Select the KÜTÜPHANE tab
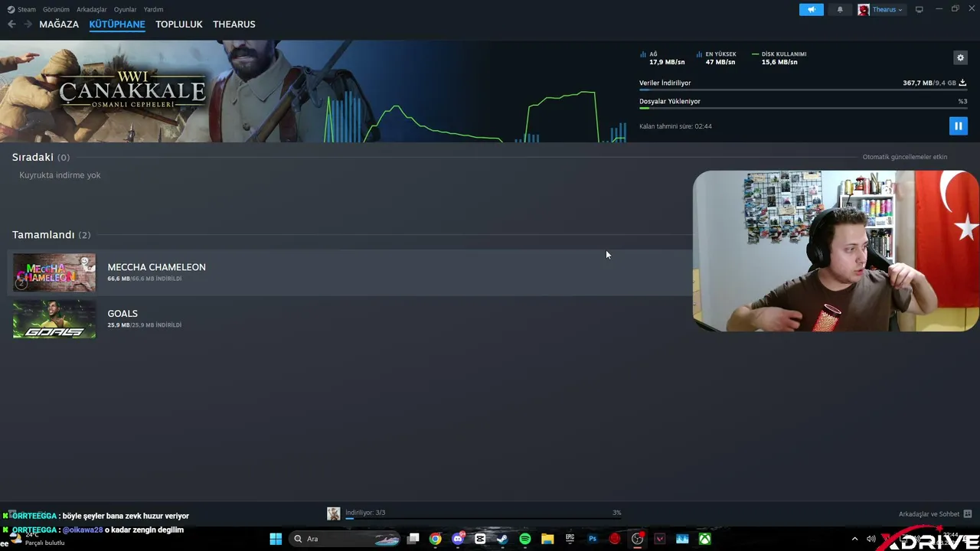The height and width of the screenshot is (551, 980). click(x=117, y=24)
